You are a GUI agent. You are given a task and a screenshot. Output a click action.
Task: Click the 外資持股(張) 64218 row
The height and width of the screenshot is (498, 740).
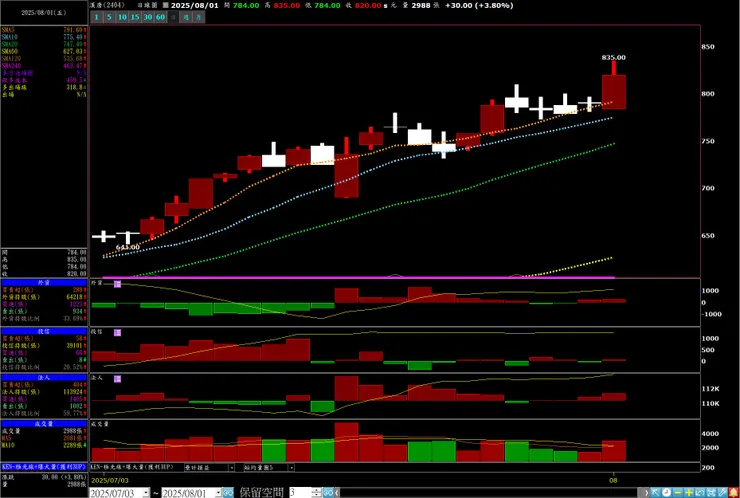(44, 297)
